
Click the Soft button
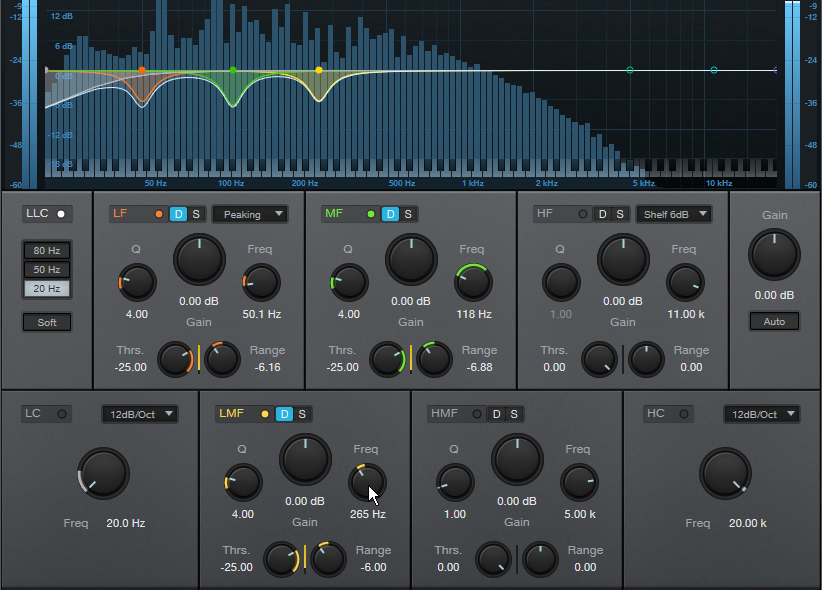coord(46,322)
